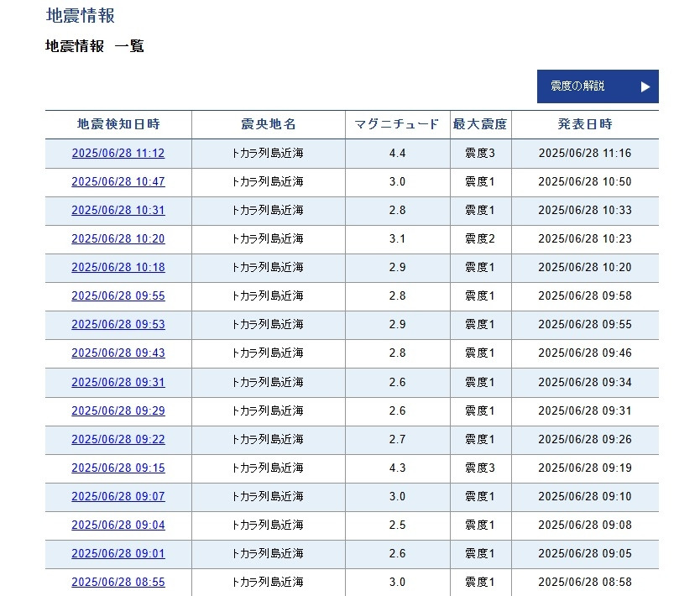
Task: Click the マグニチュード column header
Action: tap(397, 124)
